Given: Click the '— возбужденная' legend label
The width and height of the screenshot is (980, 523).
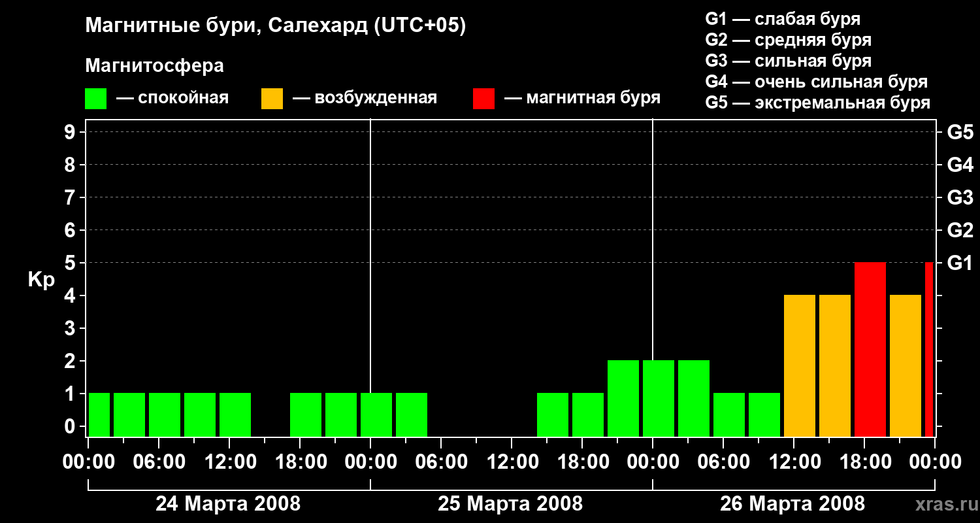Looking at the screenshot, I should [365, 98].
